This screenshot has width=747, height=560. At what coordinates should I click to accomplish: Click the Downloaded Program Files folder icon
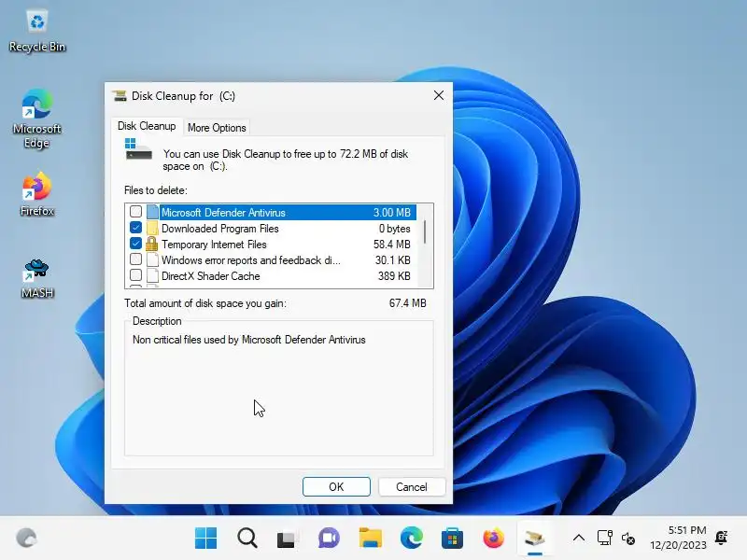(152, 228)
